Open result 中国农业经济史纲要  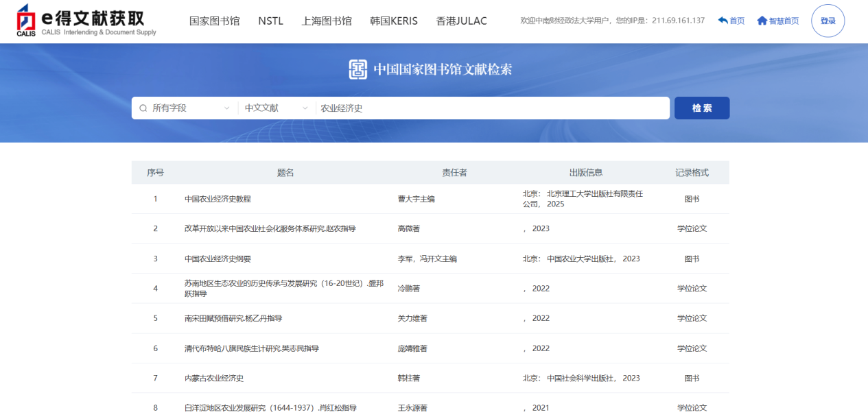[218, 259]
